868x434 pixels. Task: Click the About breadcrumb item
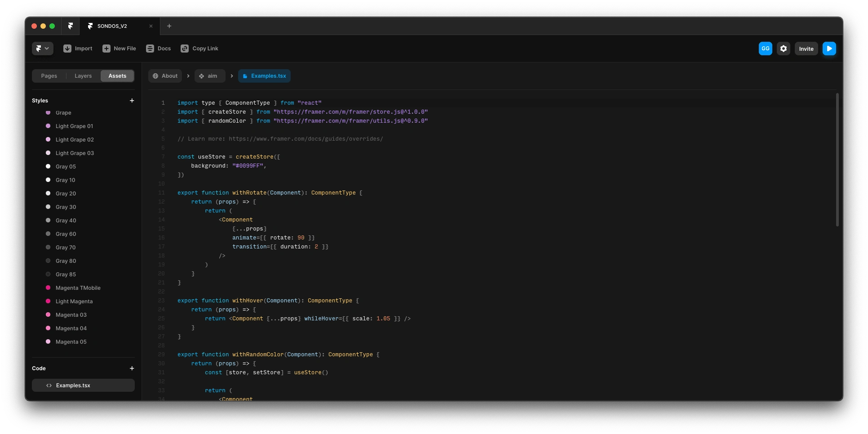[x=165, y=76]
